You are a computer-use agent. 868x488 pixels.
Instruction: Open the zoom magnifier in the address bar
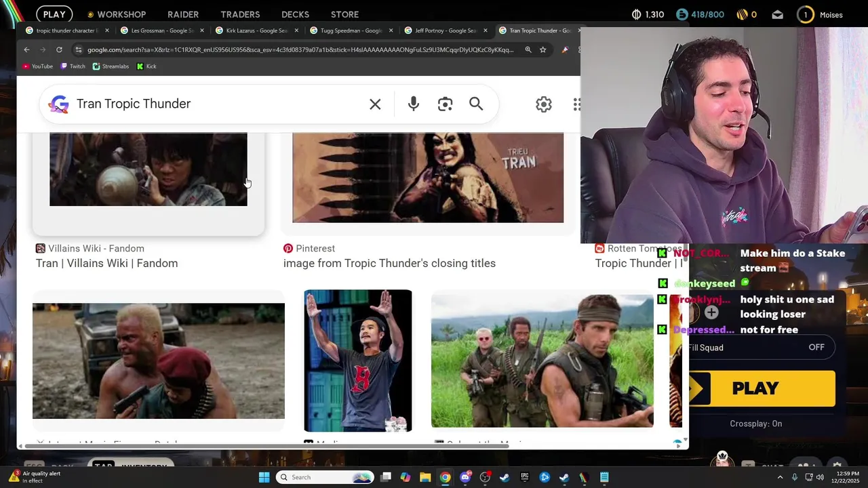pos(528,49)
